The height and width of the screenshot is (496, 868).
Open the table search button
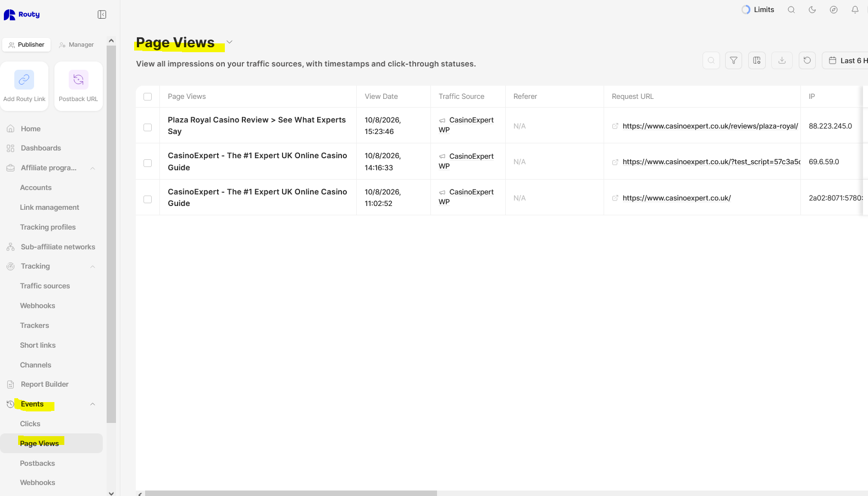711,60
